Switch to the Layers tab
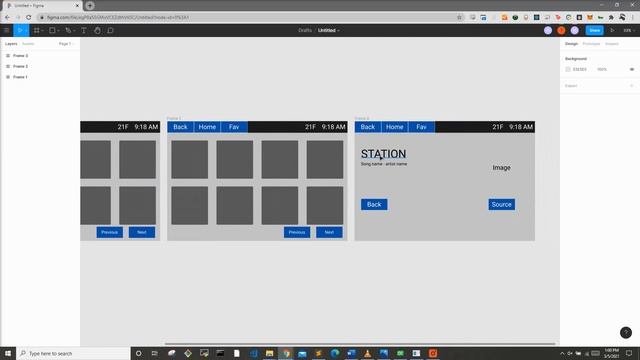The image size is (640, 360). pyautogui.click(x=11, y=44)
